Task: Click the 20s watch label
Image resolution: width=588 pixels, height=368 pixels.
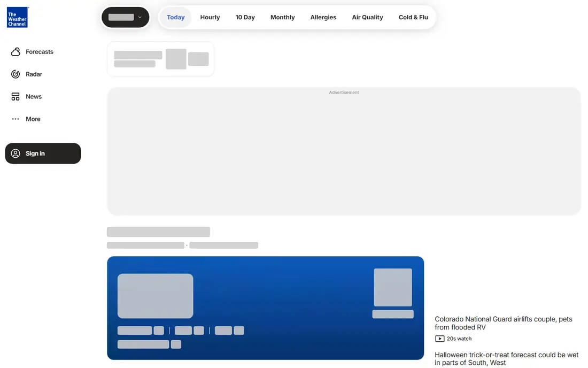Action: 459,339
